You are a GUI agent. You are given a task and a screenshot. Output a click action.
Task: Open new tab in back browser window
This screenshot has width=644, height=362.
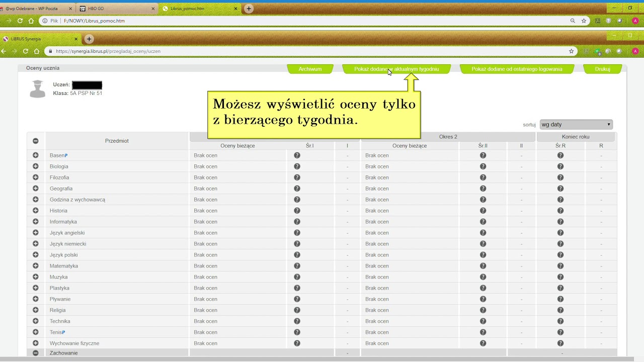(249, 9)
